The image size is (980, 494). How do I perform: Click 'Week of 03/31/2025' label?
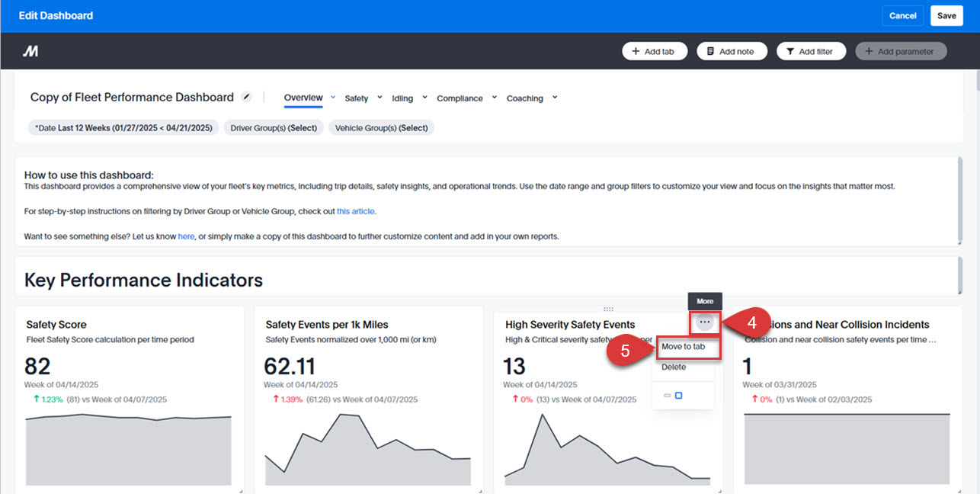(780, 385)
